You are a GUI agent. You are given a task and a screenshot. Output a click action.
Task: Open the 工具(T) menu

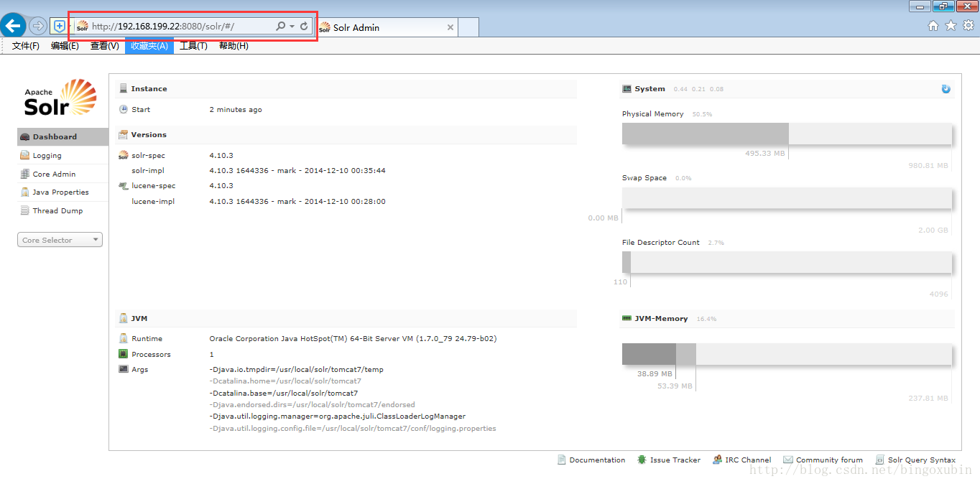pos(193,46)
